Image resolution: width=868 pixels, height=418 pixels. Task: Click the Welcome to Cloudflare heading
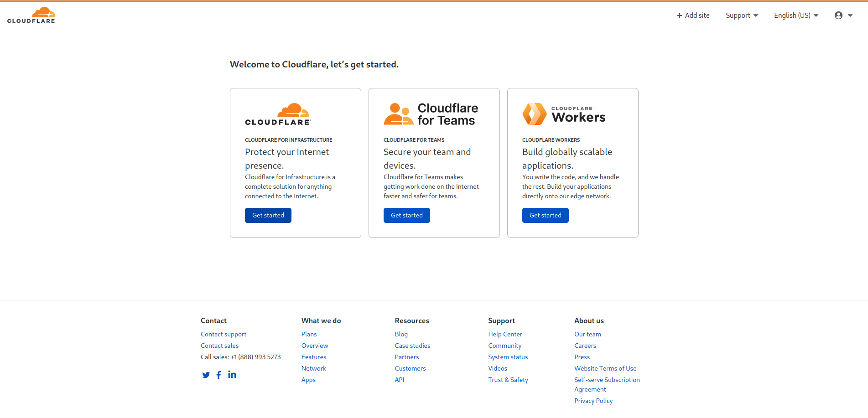314,64
